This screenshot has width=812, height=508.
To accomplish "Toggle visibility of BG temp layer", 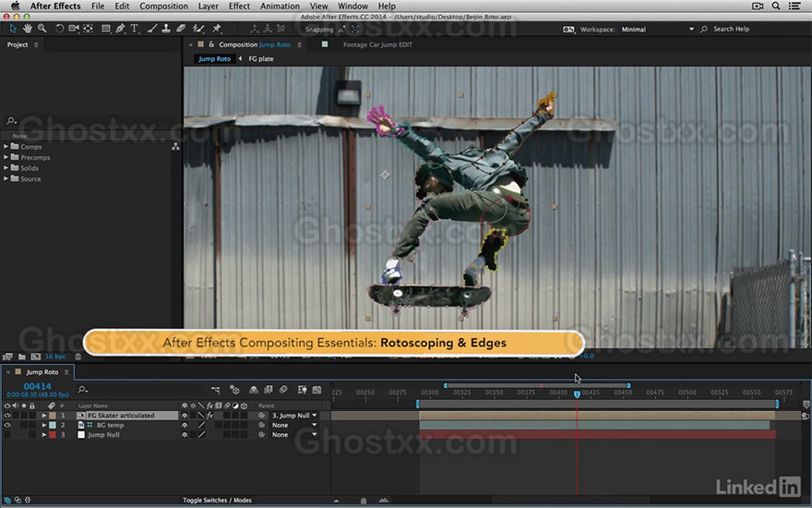I will pos(7,425).
